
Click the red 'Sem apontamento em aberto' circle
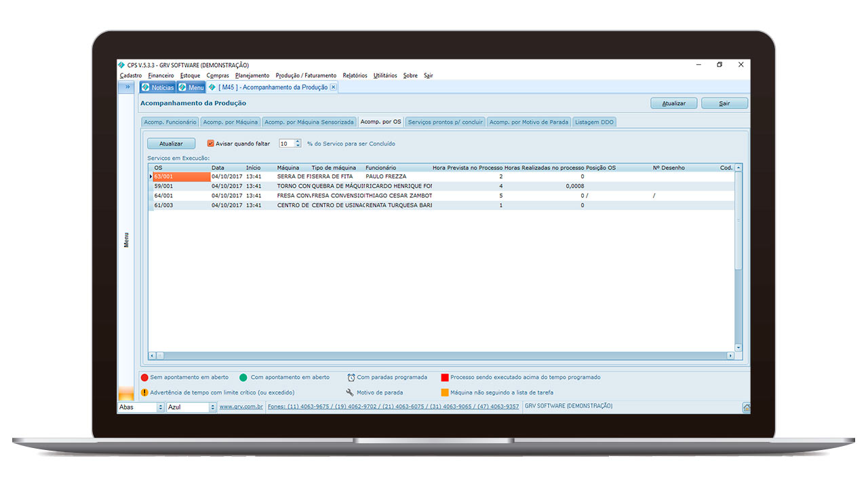[x=144, y=378]
